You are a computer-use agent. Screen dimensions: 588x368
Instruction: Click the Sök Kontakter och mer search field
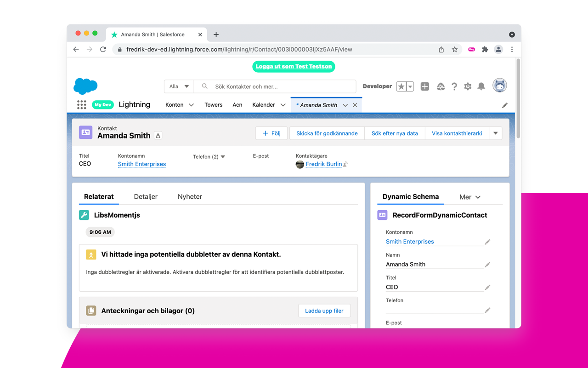pos(275,86)
